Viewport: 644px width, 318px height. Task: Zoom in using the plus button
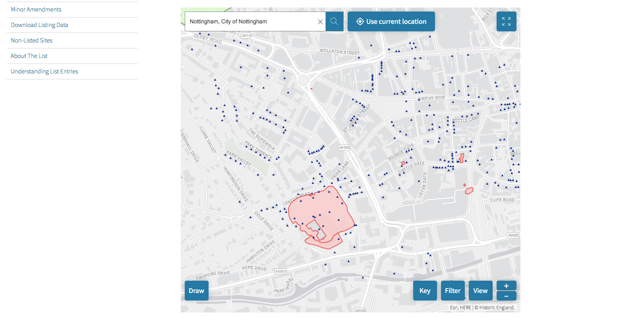506,286
